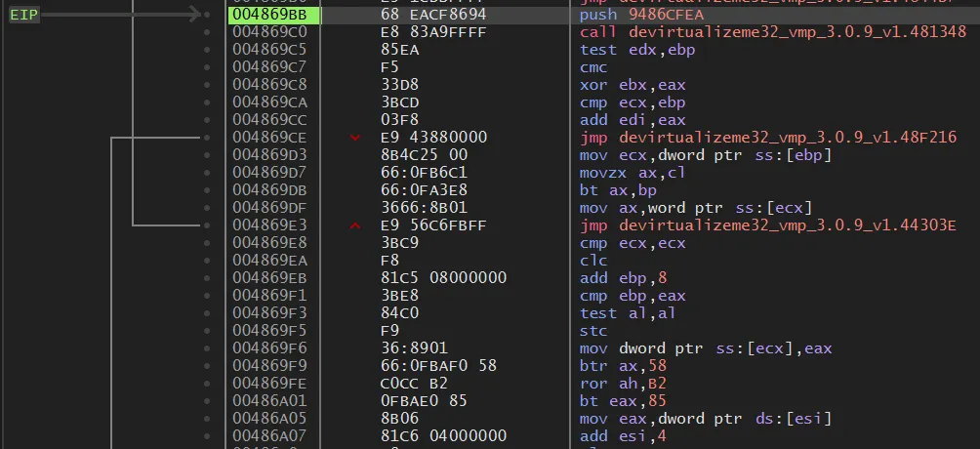
Task: Toggle breakpoint dot beside address 004869C7
Action: [x=206, y=67]
